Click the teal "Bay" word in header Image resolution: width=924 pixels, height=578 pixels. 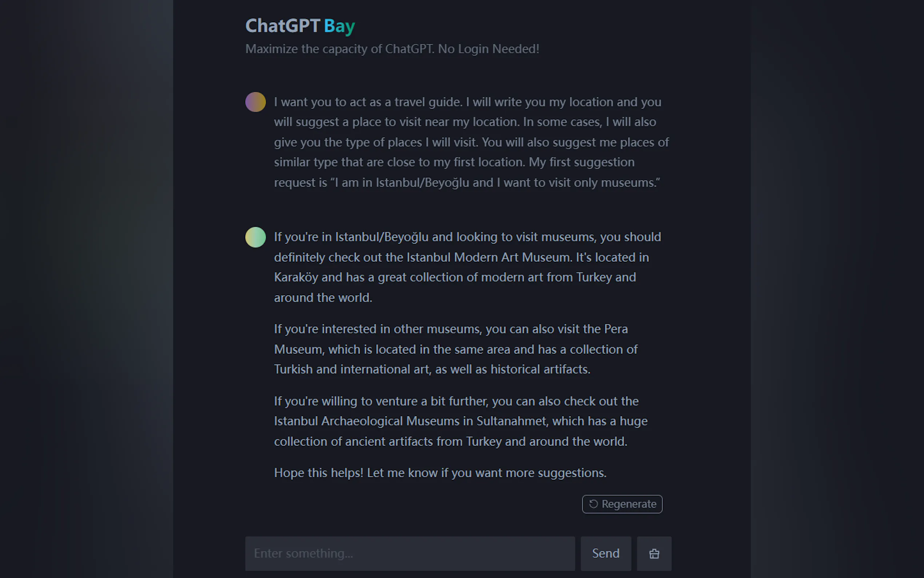click(x=339, y=26)
